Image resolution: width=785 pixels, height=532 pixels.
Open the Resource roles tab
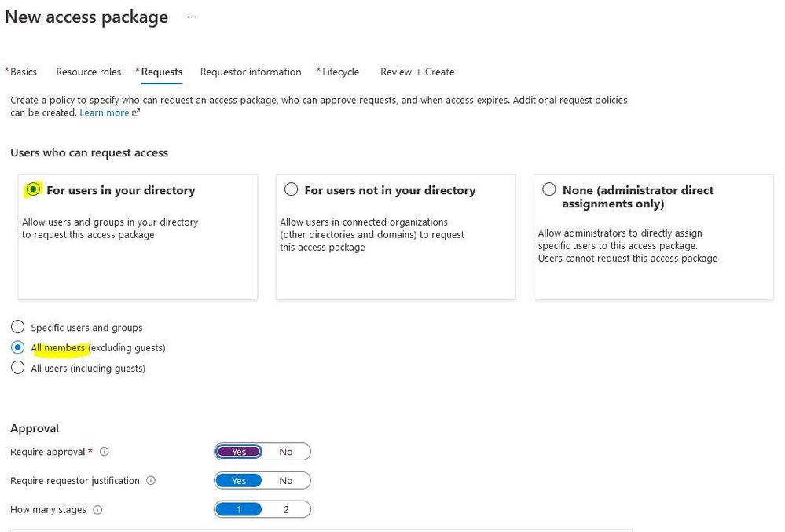[x=89, y=72]
